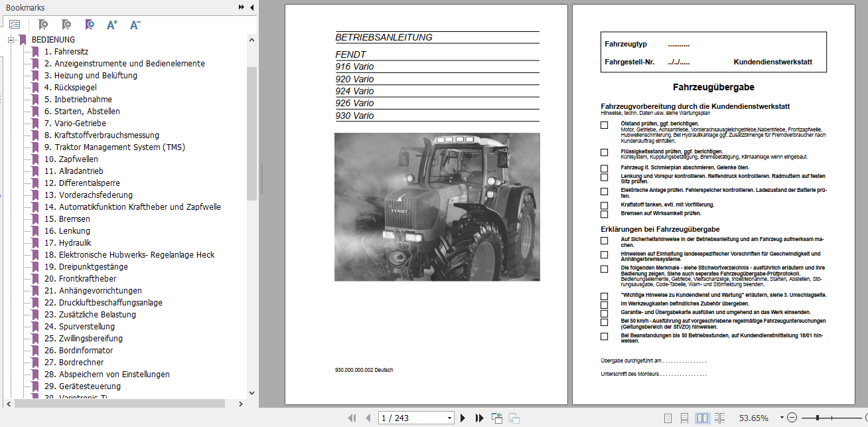868x427 pixels.
Task: Click the bookmarks scrollbar down arrow
Action: click(x=252, y=392)
